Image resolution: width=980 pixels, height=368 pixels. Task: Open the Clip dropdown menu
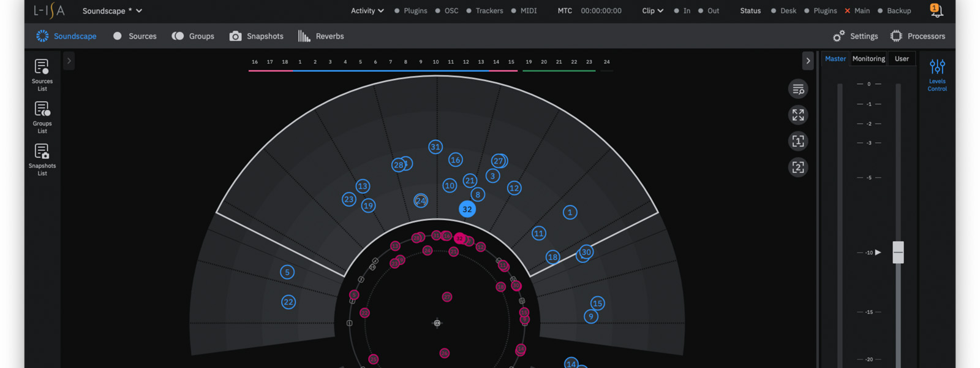coord(652,11)
